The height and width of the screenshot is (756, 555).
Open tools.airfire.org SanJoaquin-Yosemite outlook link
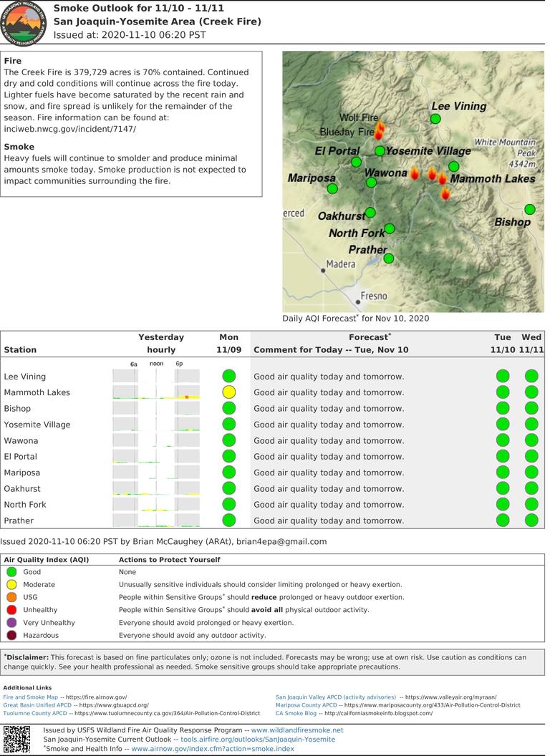258,739
